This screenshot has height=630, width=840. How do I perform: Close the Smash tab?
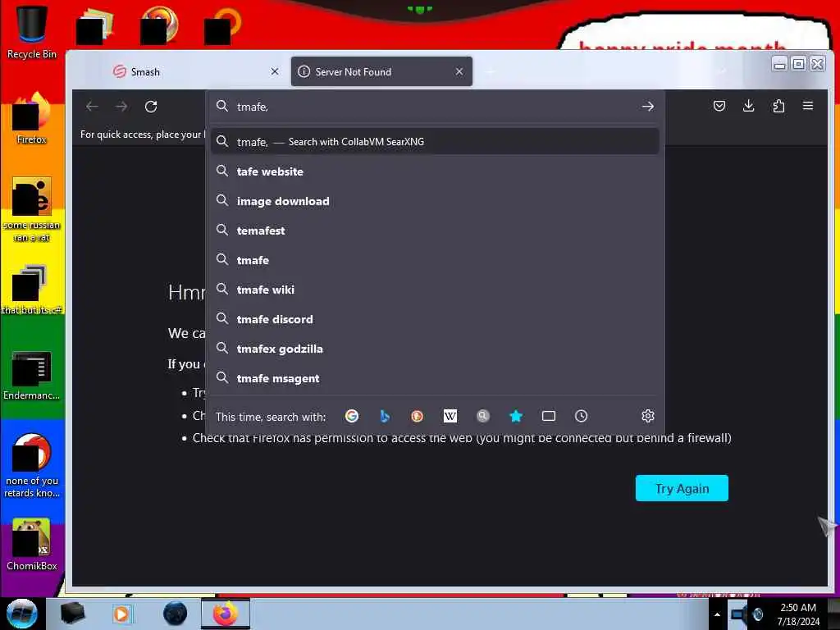coord(275,71)
